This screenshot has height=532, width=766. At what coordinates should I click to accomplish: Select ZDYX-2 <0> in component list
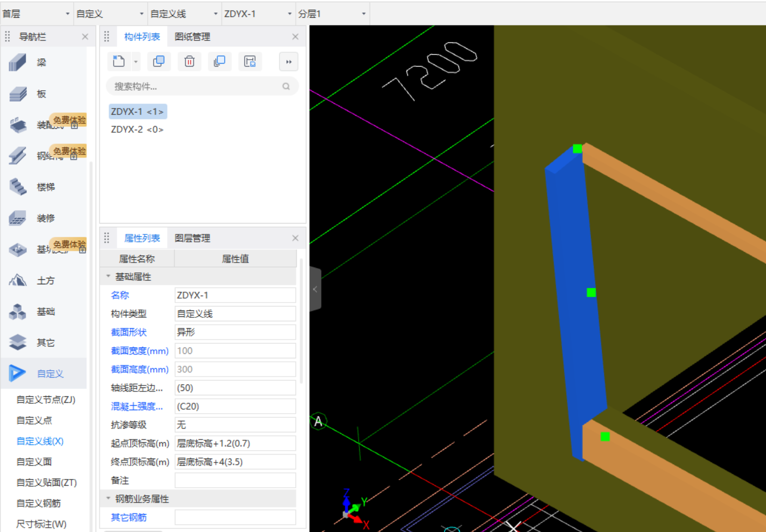[137, 129]
